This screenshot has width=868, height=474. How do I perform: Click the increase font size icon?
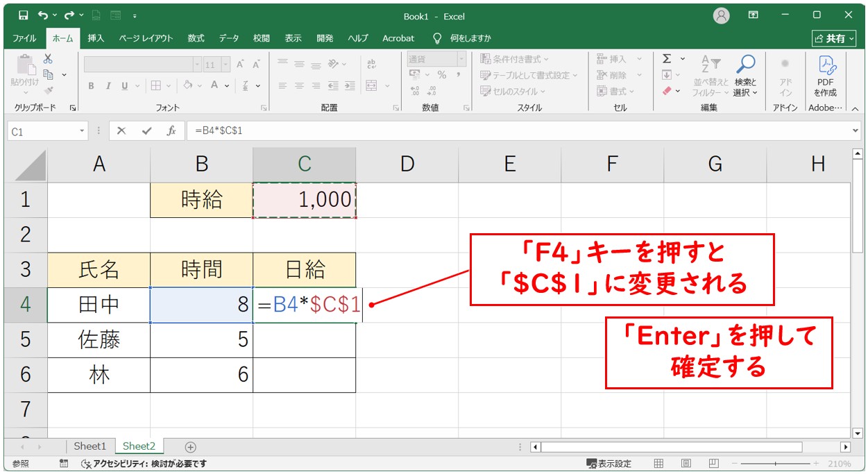[240, 64]
